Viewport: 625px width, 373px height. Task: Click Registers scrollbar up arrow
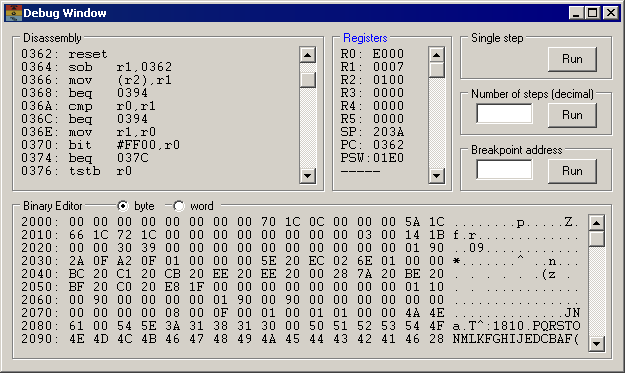436,55
